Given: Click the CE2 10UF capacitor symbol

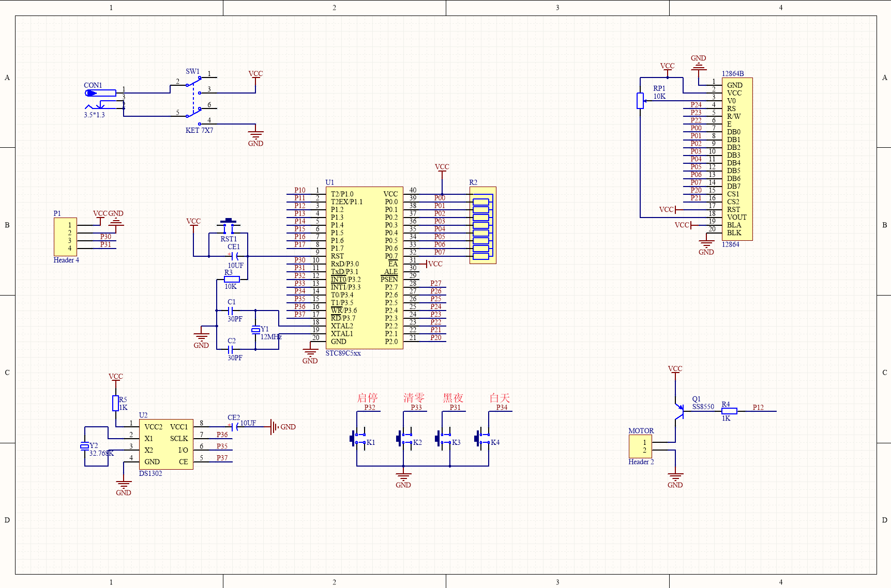Looking at the screenshot, I should (x=236, y=427).
